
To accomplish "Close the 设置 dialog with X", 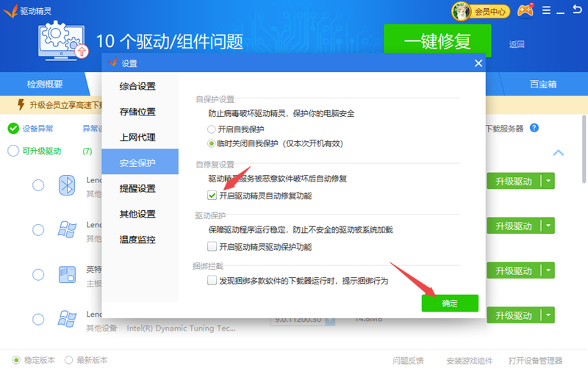I will click(478, 63).
